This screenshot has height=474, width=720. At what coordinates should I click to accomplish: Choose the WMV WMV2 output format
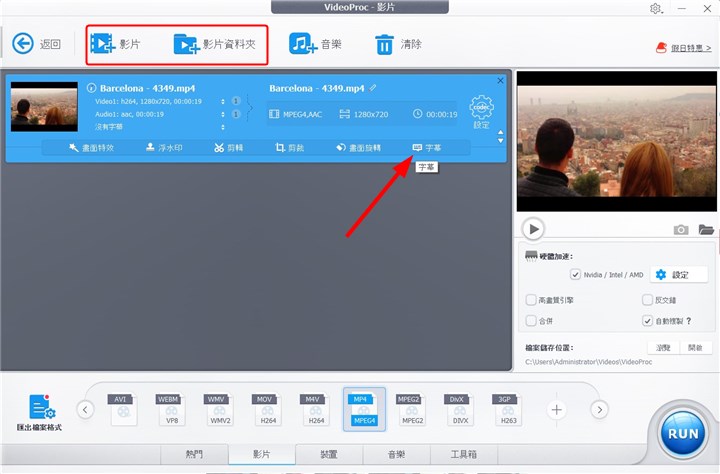[219, 409]
